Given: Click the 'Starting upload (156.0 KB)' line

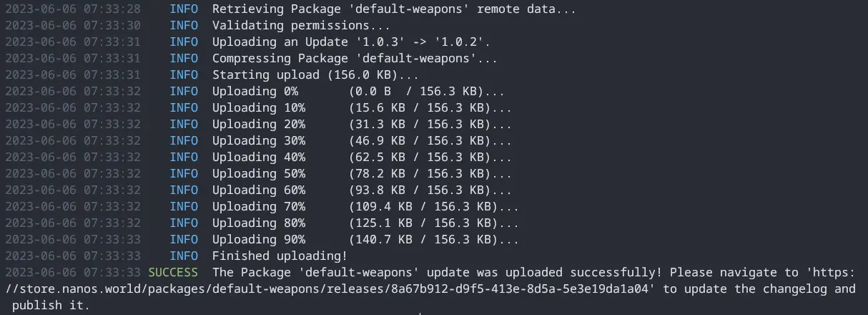Looking at the screenshot, I should coord(315,75).
